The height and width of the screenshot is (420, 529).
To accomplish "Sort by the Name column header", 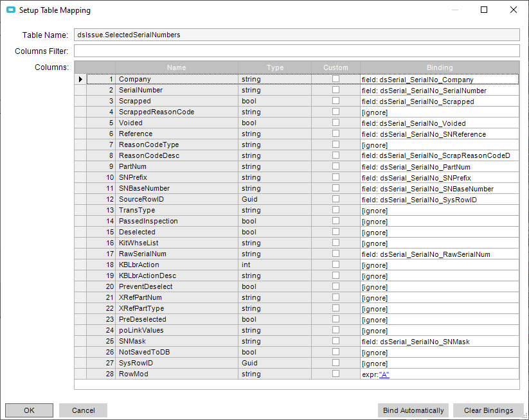I will pyautogui.click(x=176, y=67).
